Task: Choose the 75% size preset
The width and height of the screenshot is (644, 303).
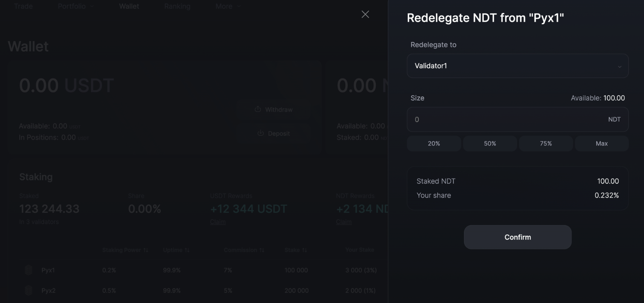Action: click(546, 143)
